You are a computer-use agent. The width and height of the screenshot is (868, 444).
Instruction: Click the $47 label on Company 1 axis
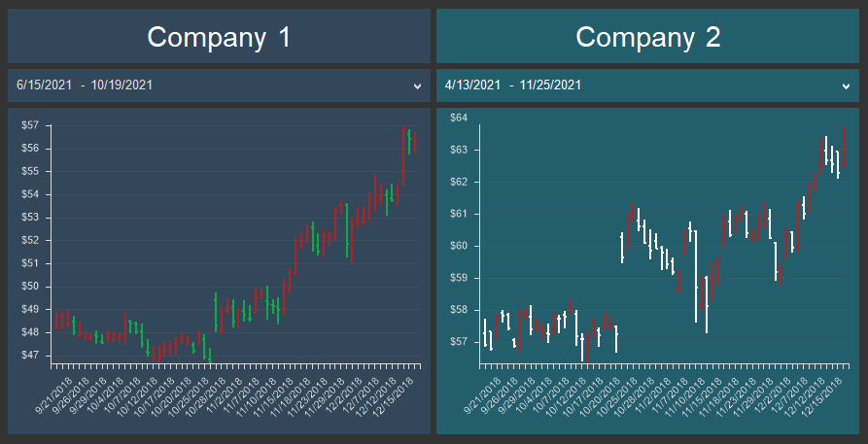pyautogui.click(x=29, y=355)
